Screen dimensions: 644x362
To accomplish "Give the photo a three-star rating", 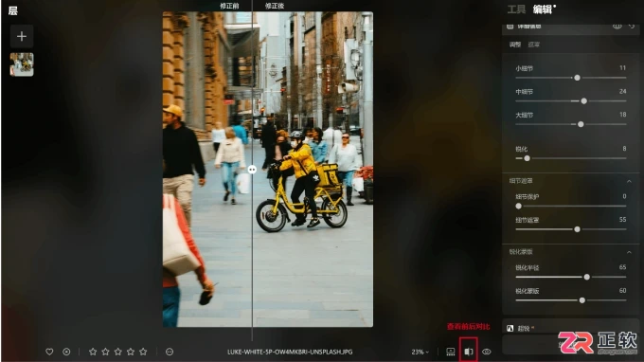I will click(118, 352).
